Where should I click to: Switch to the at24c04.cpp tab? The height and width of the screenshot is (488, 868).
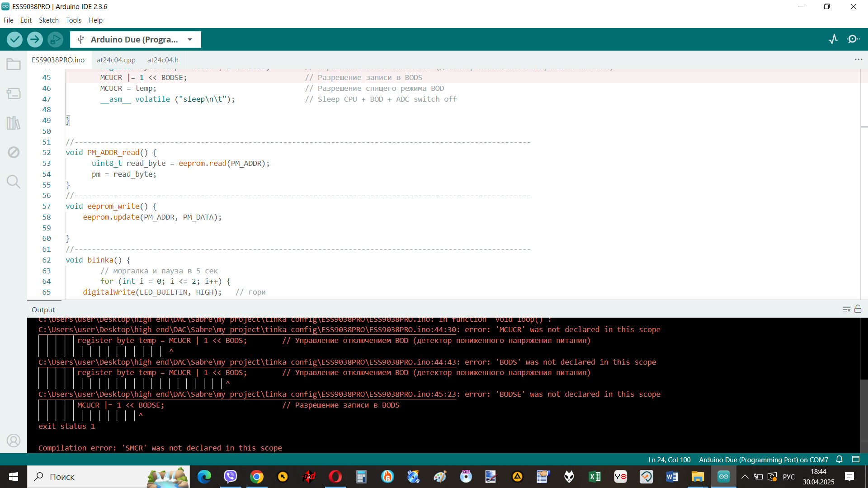(x=116, y=60)
